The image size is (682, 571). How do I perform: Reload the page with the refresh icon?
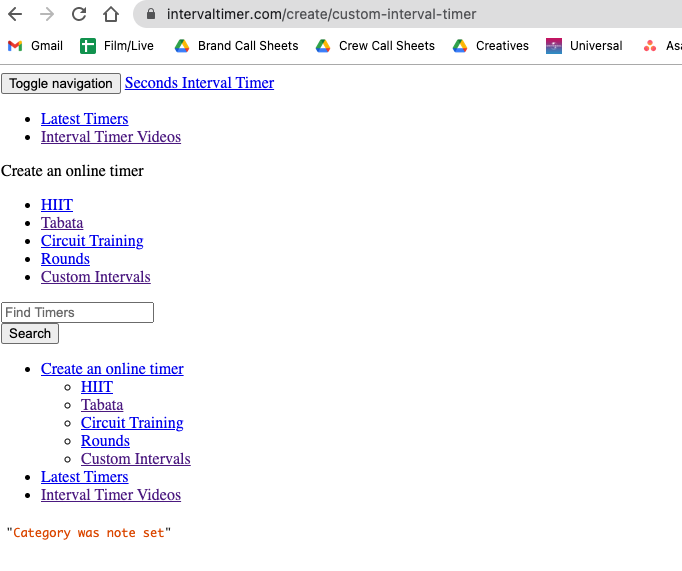click(x=79, y=14)
